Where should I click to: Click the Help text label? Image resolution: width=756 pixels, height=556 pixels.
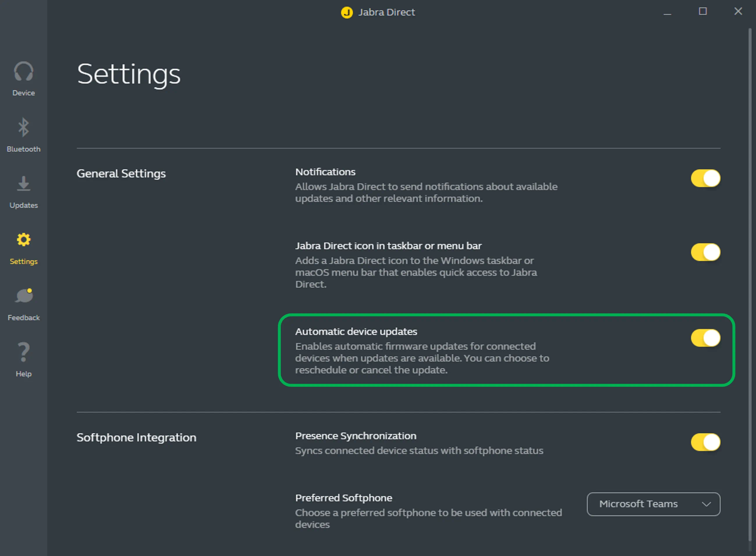click(24, 374)
